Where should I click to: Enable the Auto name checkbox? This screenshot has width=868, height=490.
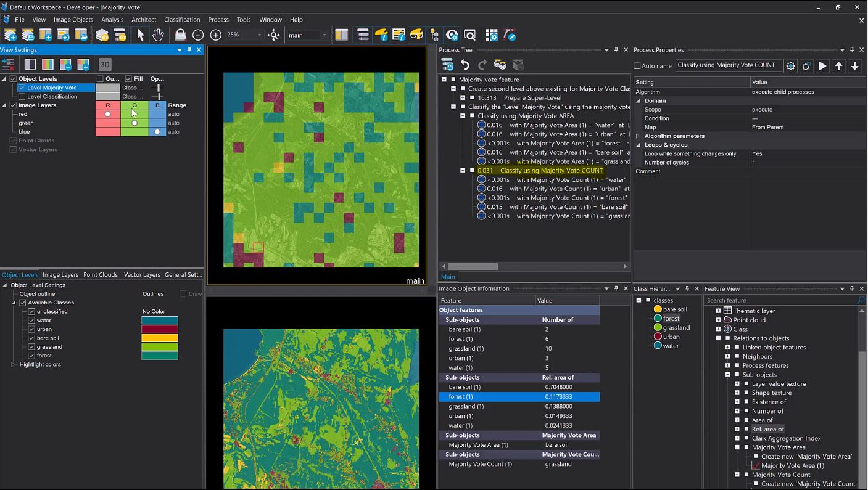637,66
